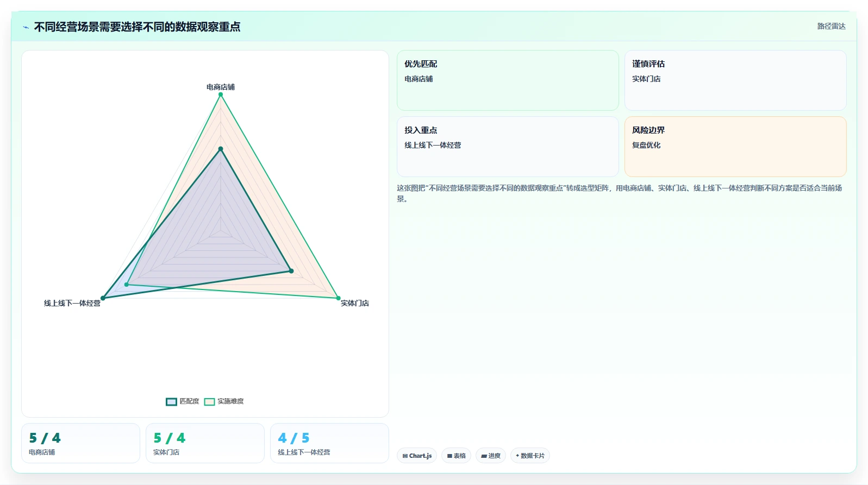The image size is (868, 485).
Task: Click the 线上线下一体经营 axis label on the radar chart
Action: click(x=72, y=303)
